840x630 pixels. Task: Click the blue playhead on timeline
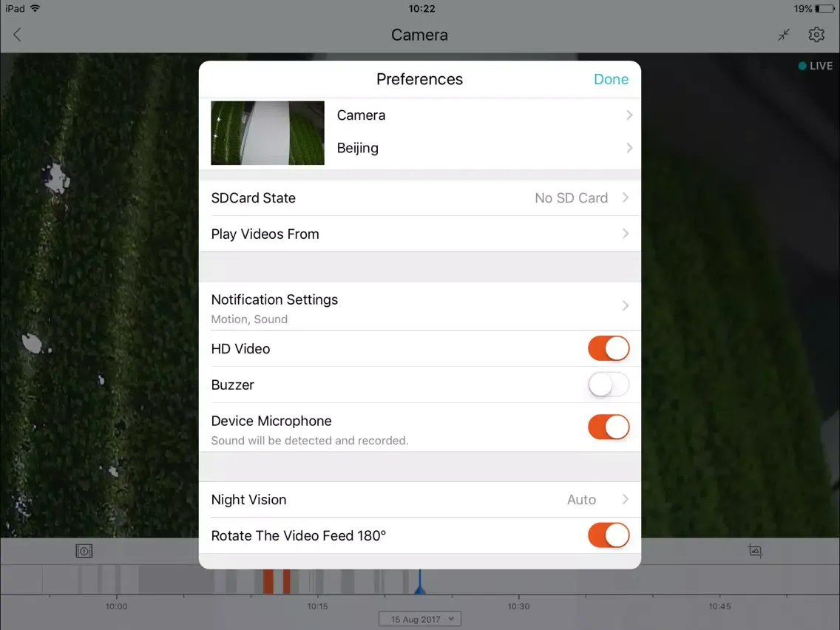(x=420, y=583)
